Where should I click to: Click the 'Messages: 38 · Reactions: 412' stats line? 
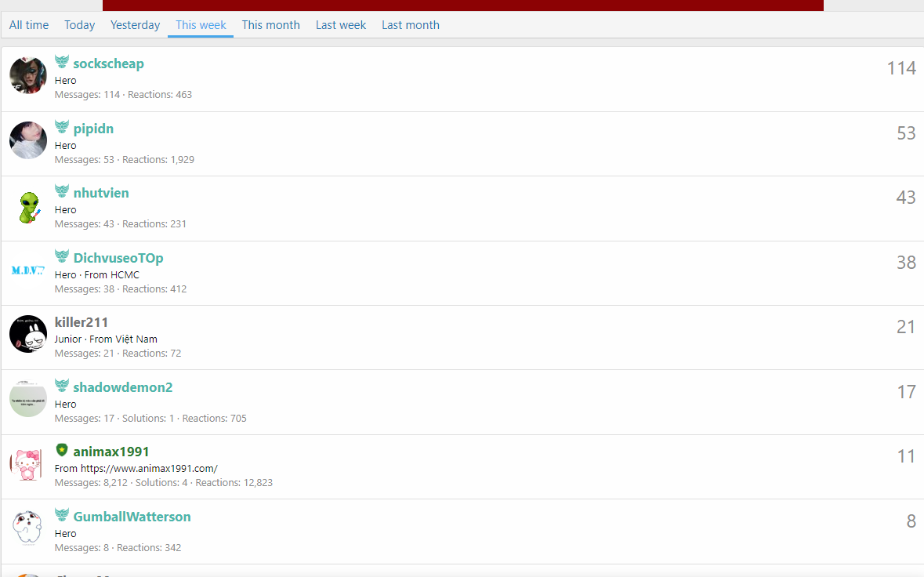coord(120,288)
